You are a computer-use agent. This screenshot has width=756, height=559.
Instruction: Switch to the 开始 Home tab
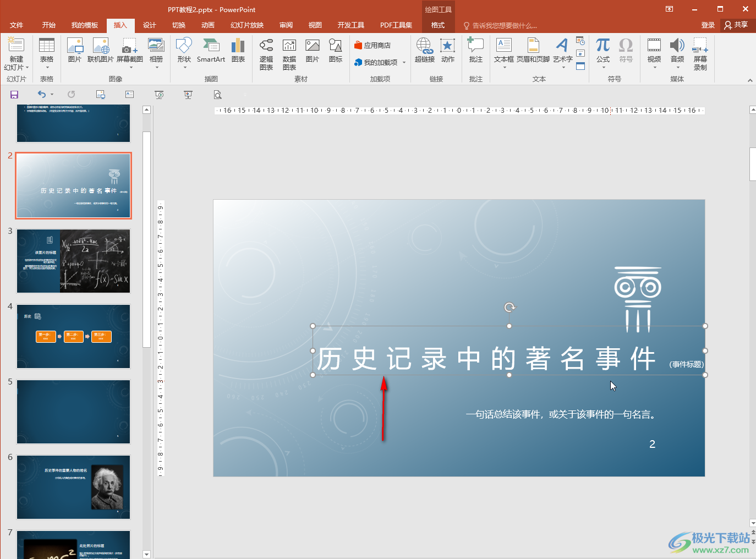(49, 25)
